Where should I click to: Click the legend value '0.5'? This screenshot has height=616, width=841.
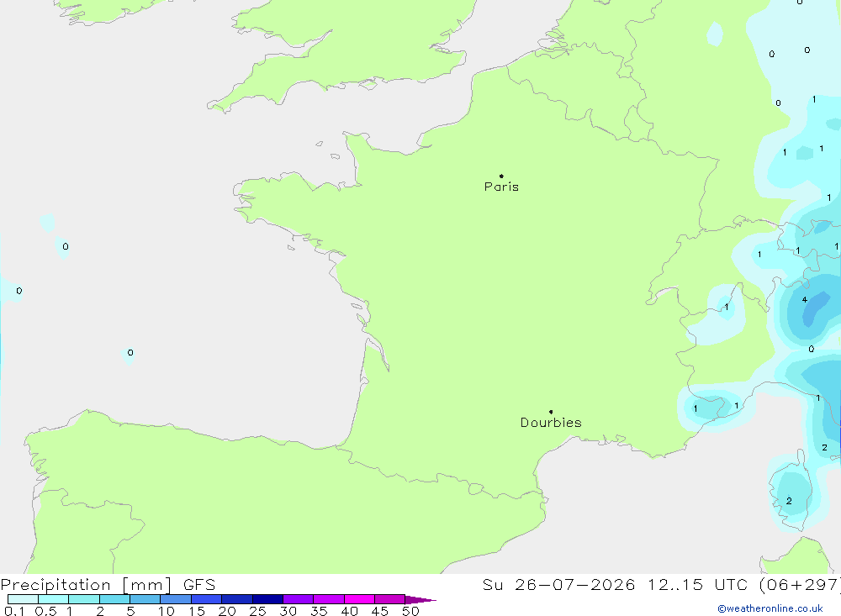click(x=45, y=611)
